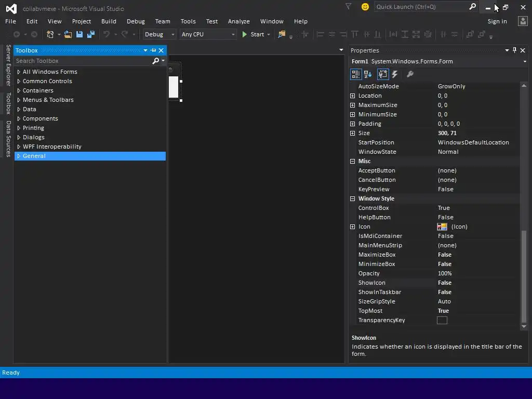Click the Quick Launch input field

tap(421, 7)
